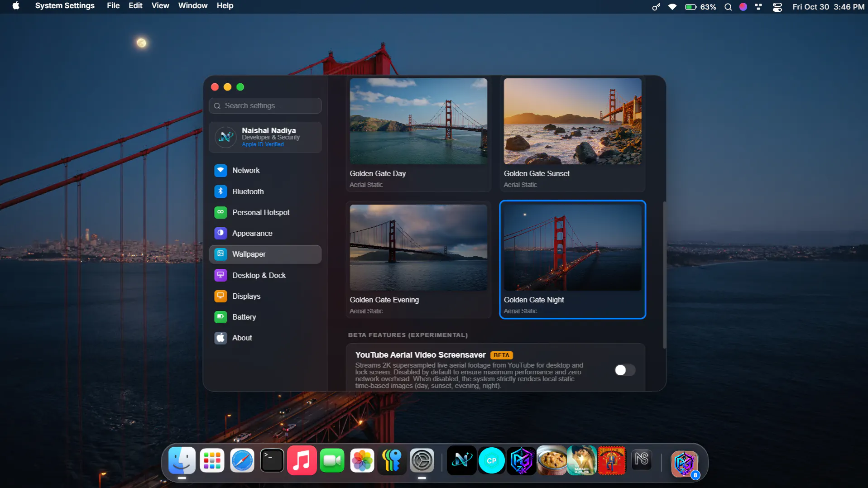Click the wallpaper pane vertical scrollbar
This screenshot has width=868, height=488.
[x=664, y=275]
